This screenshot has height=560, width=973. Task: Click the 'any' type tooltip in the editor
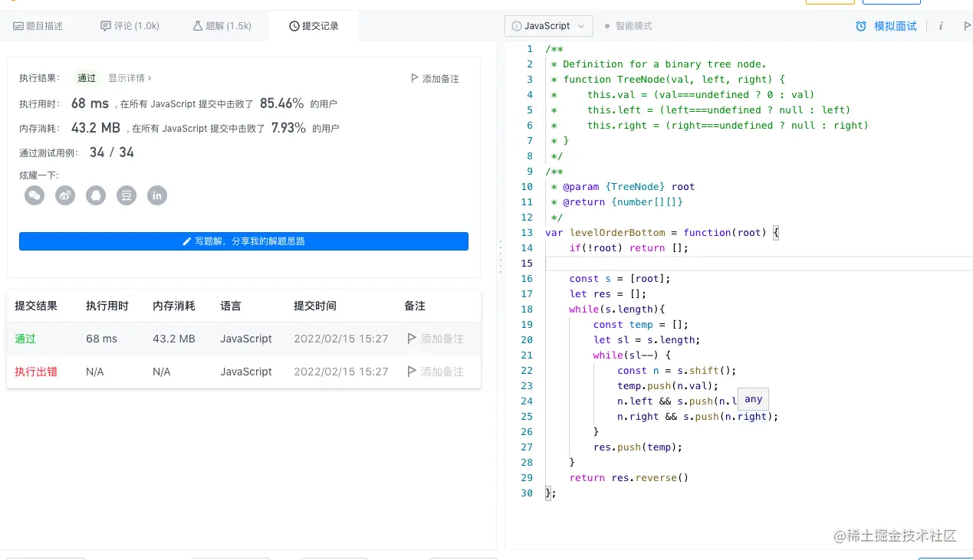pyautogui.click(x=753, y=399)
